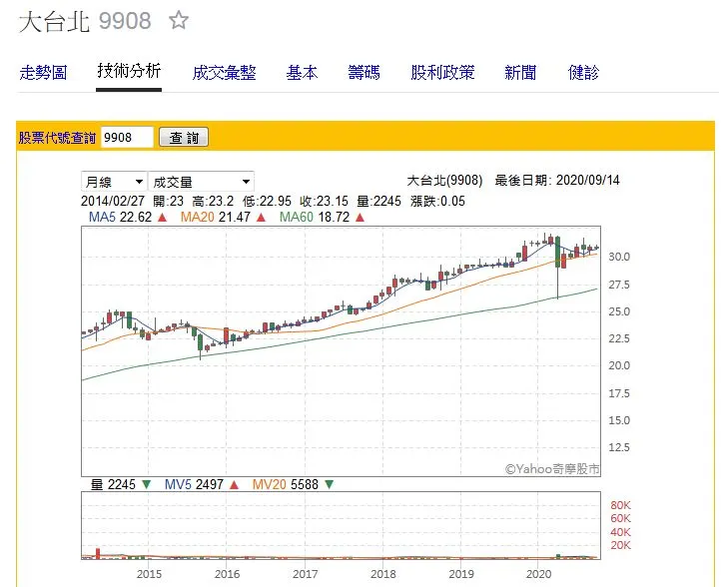The image size is (728, 587).
Task: Select the 技術分析 tab
Action: click(x=129, y=71)
